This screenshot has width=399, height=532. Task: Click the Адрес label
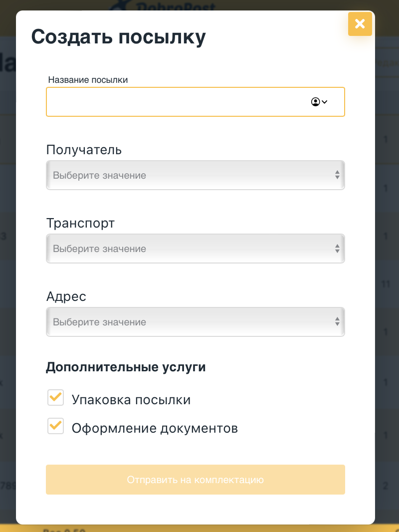[x=66, y=296]
